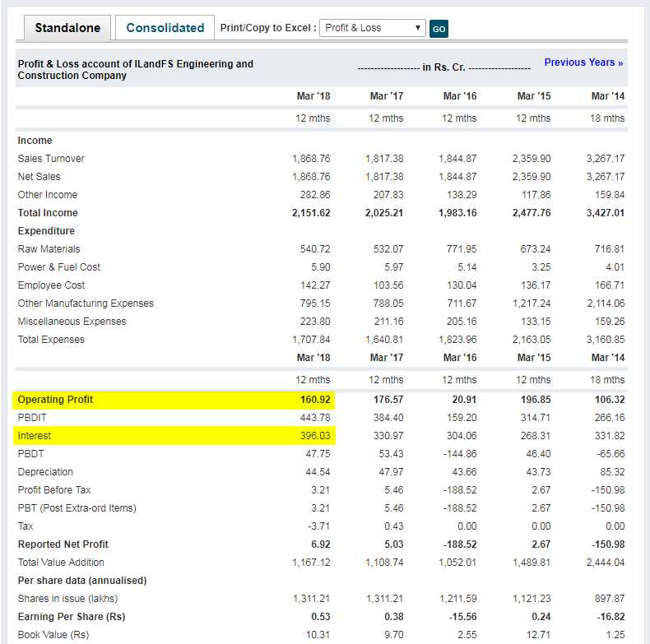The width and height of the screenshot is (650, 644).
Task: Select the Sales Turnover row label
Action: [x=51, y=159]
